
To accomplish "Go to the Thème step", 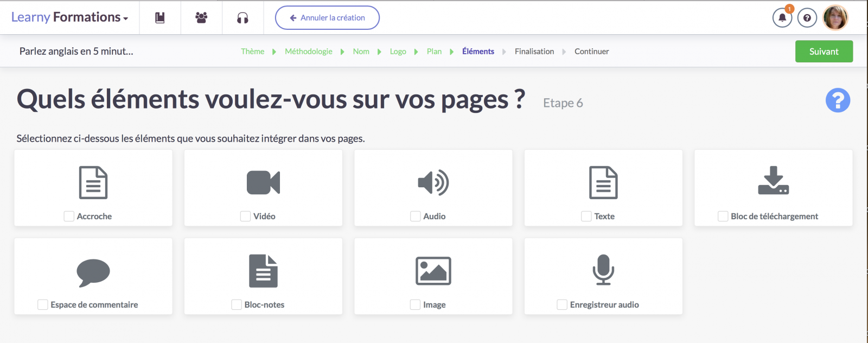I will point(253,52).
